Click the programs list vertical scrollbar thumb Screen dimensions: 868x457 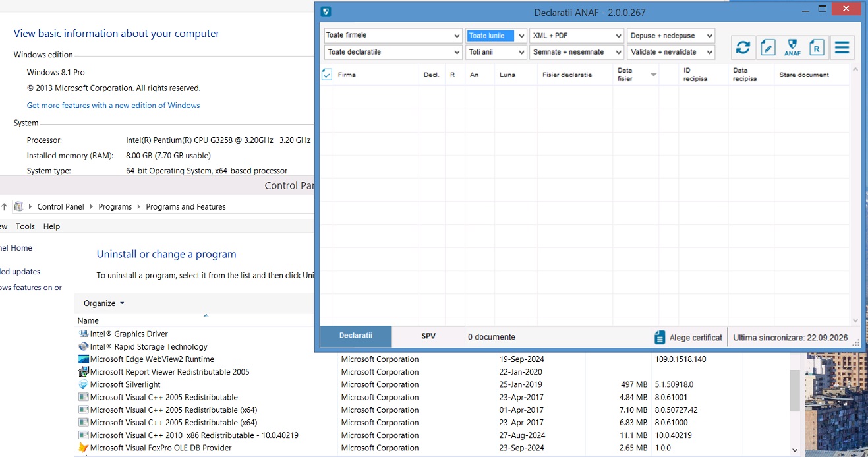[795, 390]
